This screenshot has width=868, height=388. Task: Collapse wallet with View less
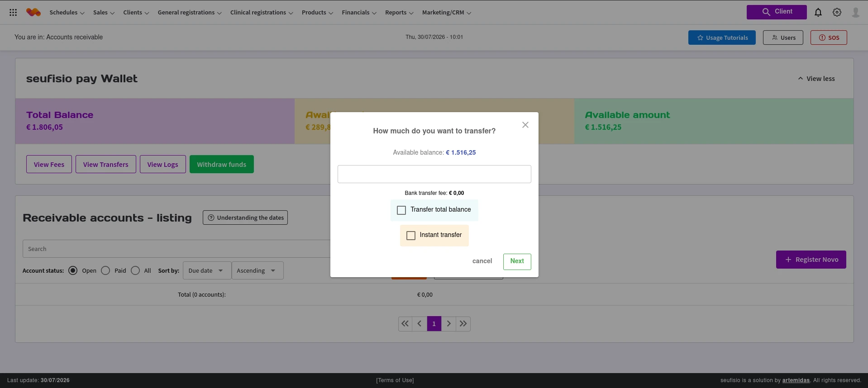tap(816, 79)
